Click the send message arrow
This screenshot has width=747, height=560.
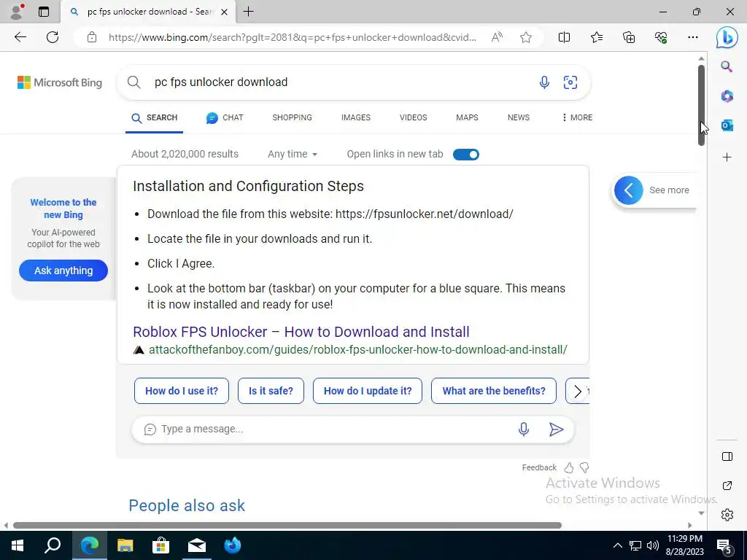tap(556, 429)
